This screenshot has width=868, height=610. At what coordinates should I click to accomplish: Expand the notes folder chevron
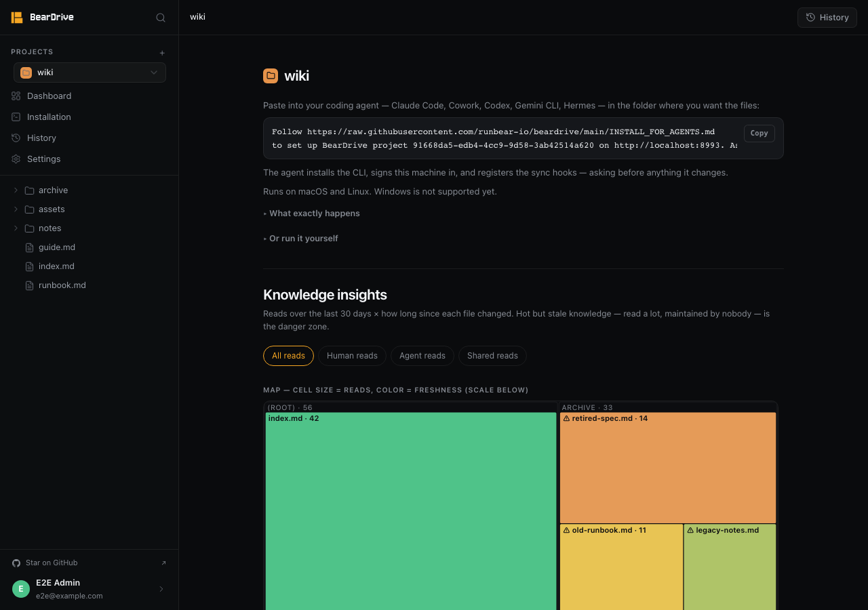(x=16, y=228)
